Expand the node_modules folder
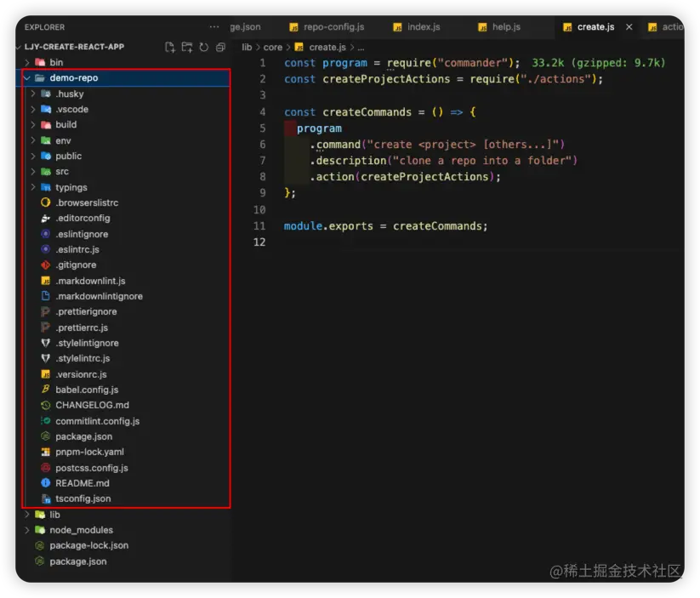This screenshot has height=598, width=700. pyautogui.click(x=26, y=530)
